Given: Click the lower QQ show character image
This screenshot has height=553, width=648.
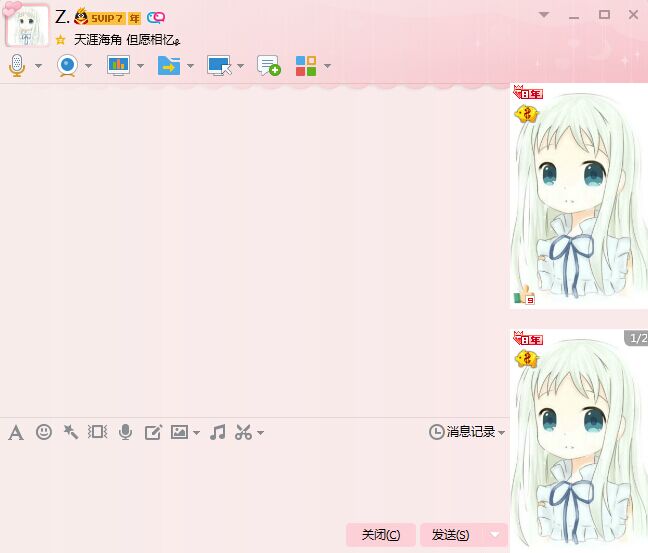Looking at the screenshot, I should (x=579, y=441).
